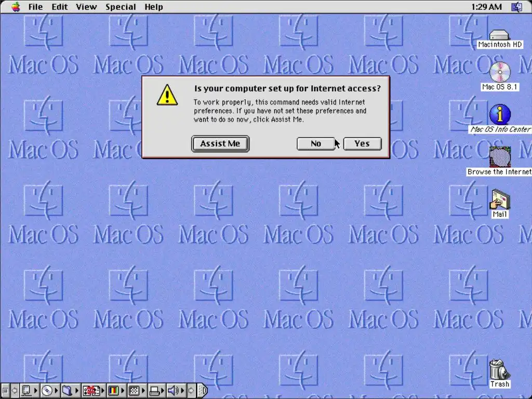Open the monitor color depth Control Strip module
Screen dimensions: 532x399
coord(116,391)
